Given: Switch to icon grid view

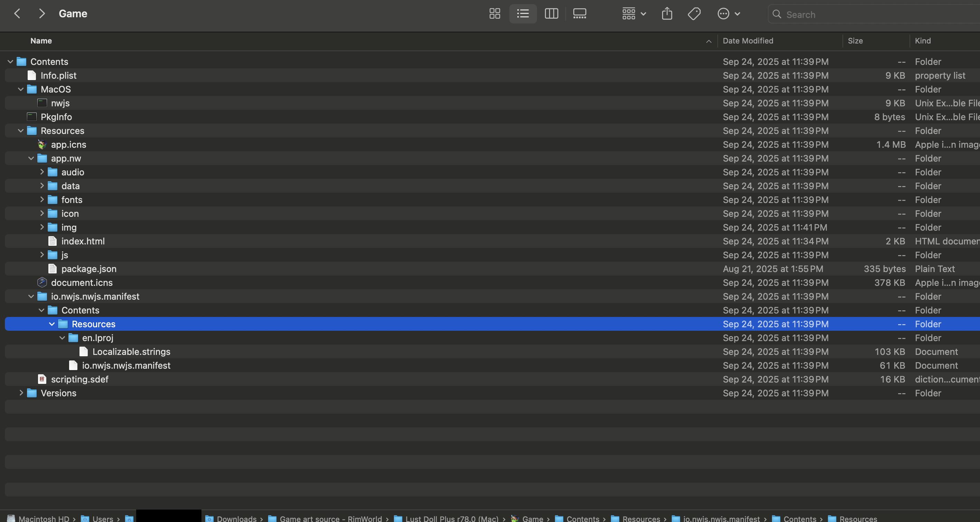Looking at the screenshot, I should [x=494, y=14].
